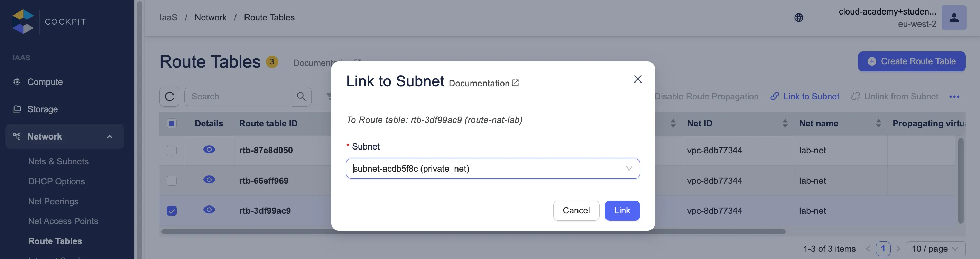Open the Subnet dropdown selector

point(492,169)
